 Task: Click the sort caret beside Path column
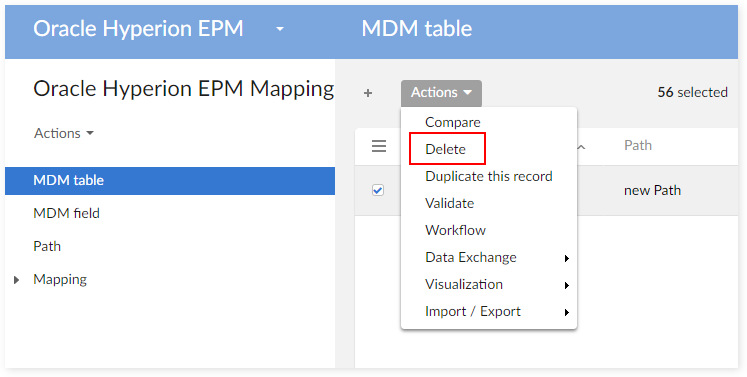coord(581,147)
